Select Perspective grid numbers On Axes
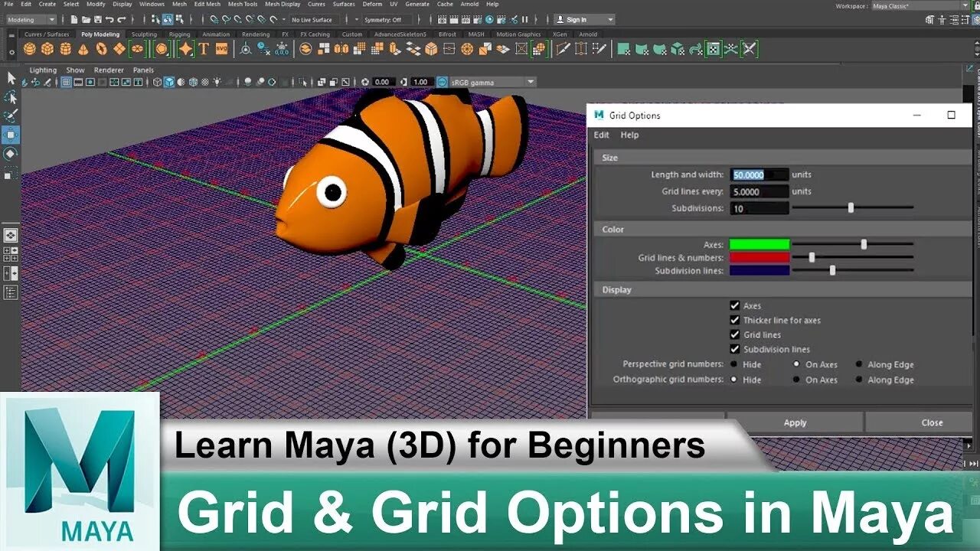Viewport: 980px width, 551px height. tap(796, 364)
